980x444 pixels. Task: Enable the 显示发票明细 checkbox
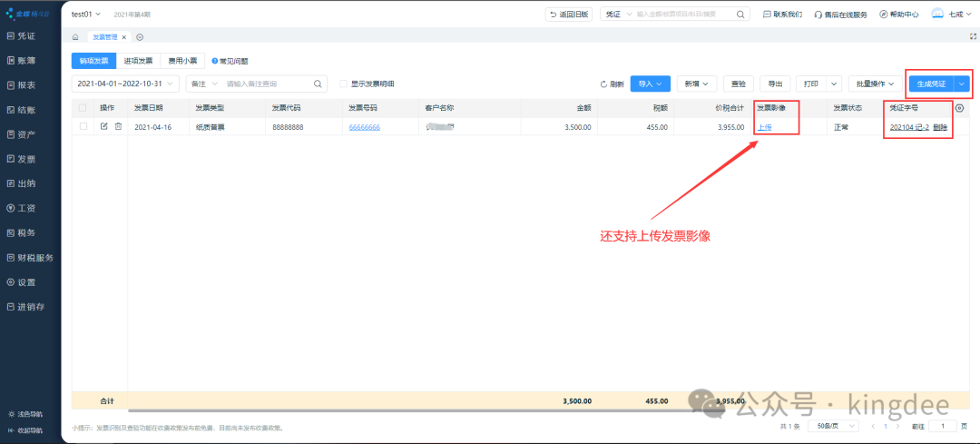(344, 84)
